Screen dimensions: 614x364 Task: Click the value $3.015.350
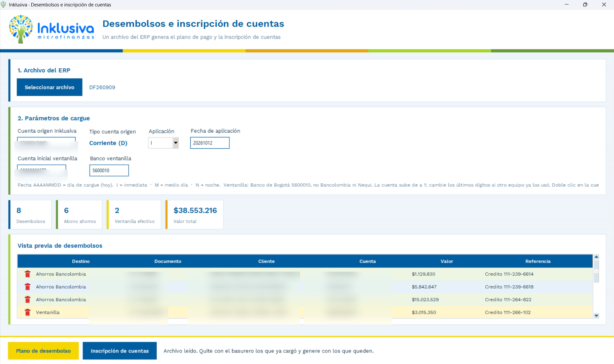(x=424, y=312)
